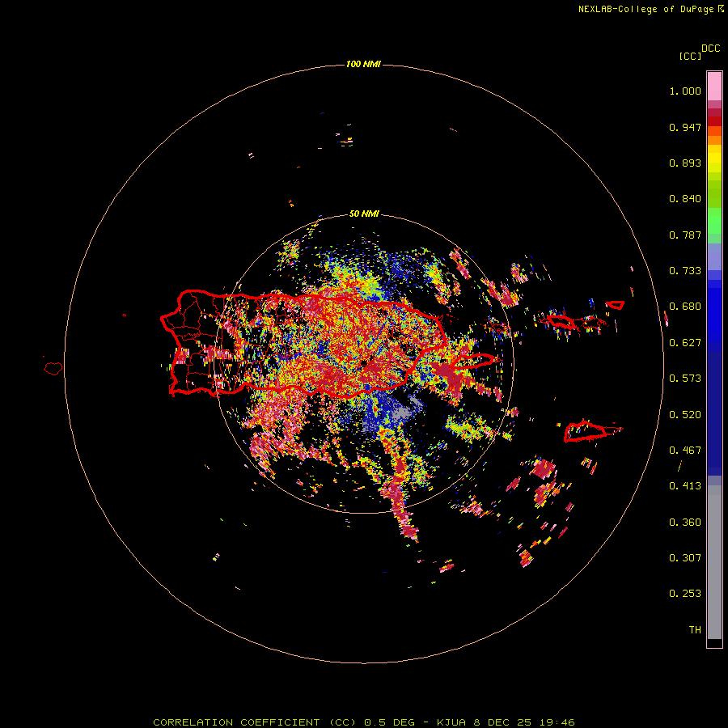Click the 0.947 legend value
Screen dimensions: 728x728
point(685,127)
